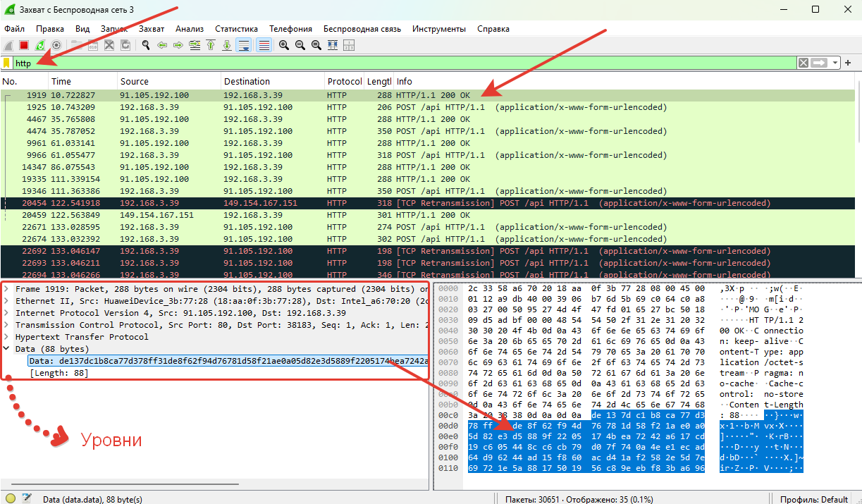
Task: Find a packet with magnifier icon
Action: (146, 45)
